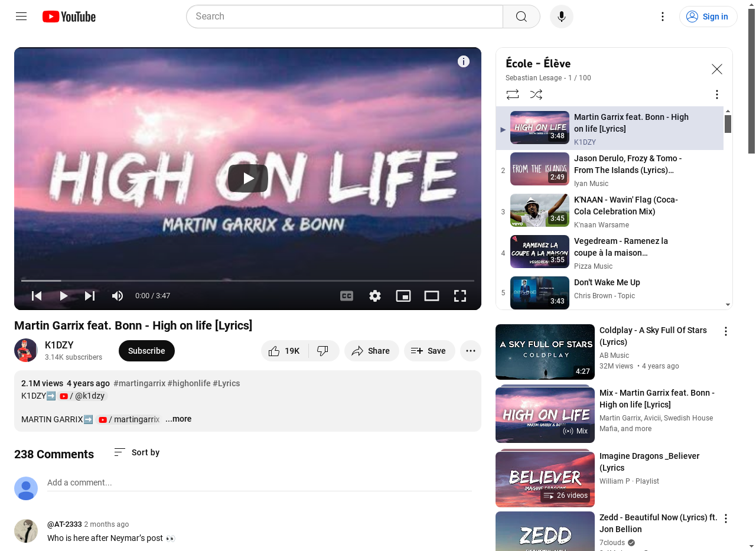Close the École - Élève playlist panel
The width and height of the screenshot is (756, 551).
tap(717, 69)
